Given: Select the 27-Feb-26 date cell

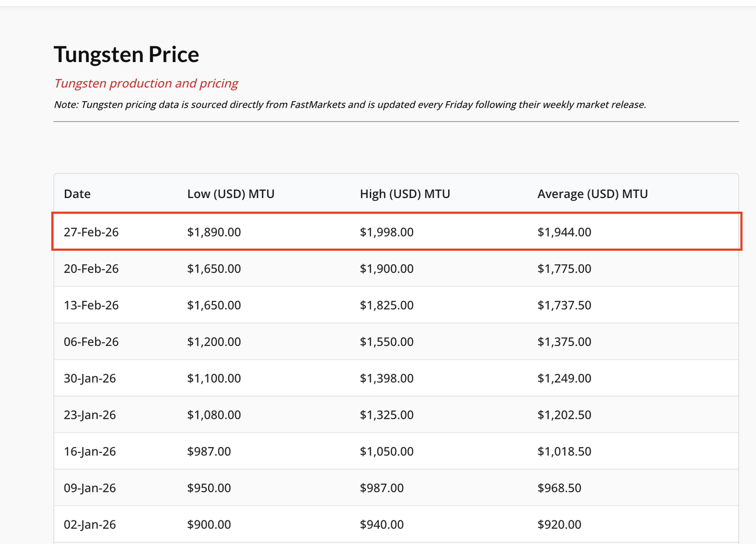Looking at the screenshot, I should click(x=91, y=232).
